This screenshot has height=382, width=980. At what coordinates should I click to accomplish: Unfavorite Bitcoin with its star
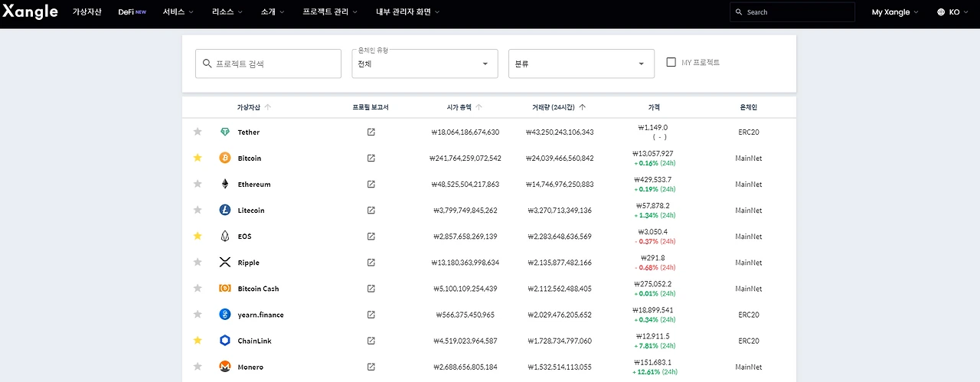tap(198, 158)
